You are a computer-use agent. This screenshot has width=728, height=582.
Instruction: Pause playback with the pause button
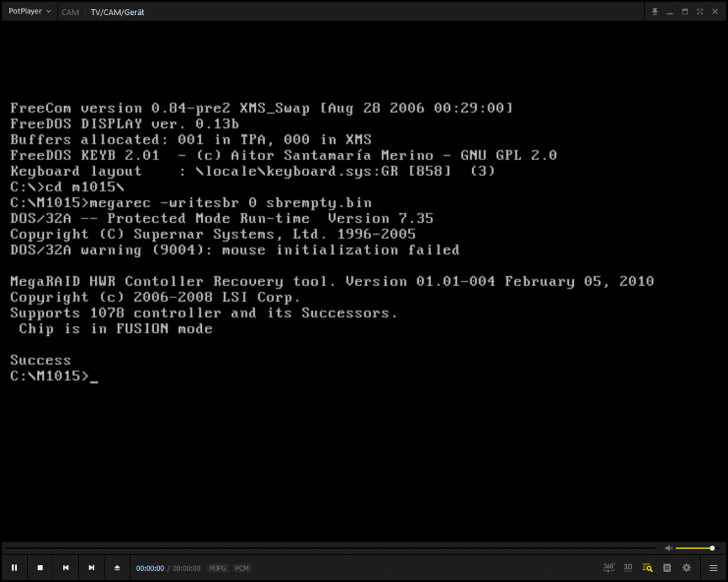point(14,568)
